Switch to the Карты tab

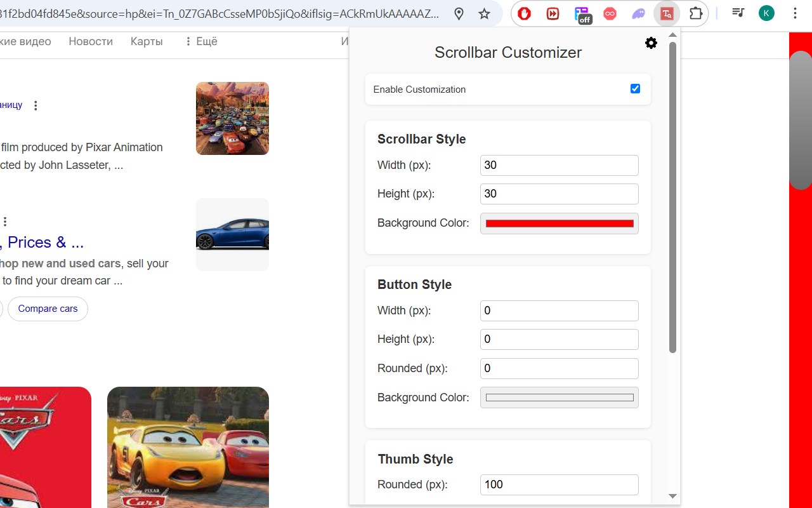tap(147, 41)
